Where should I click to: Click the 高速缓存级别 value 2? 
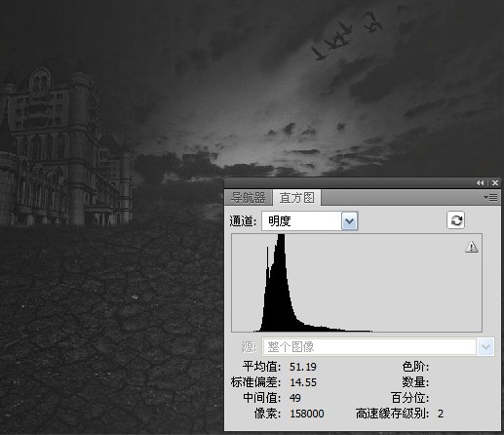(441, 414)
